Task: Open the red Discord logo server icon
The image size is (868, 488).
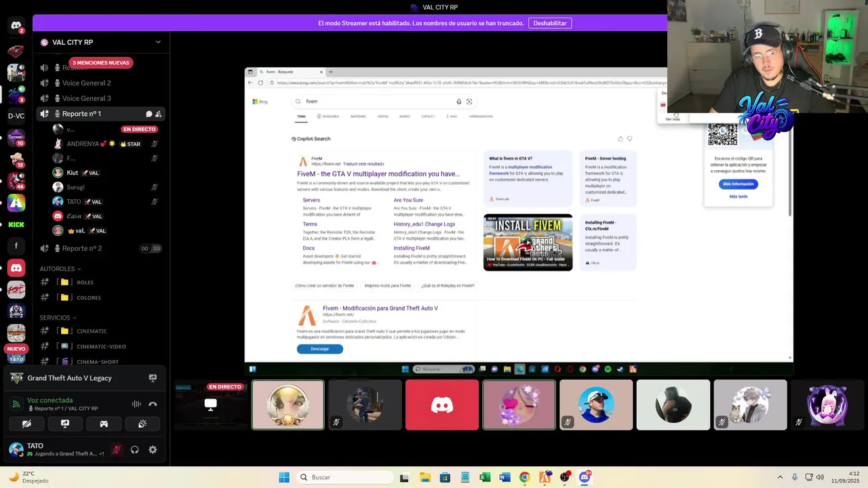Action: (16, 268)
